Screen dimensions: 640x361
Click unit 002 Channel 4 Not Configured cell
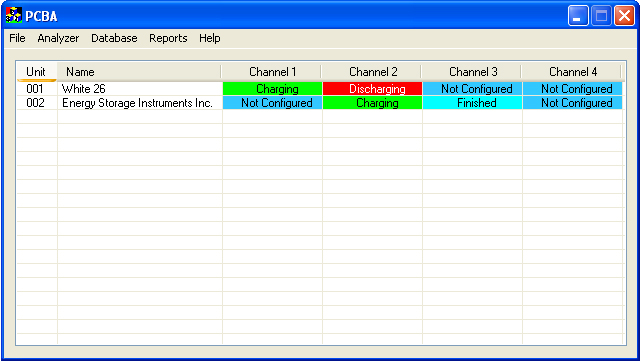[x=572, y=103]
